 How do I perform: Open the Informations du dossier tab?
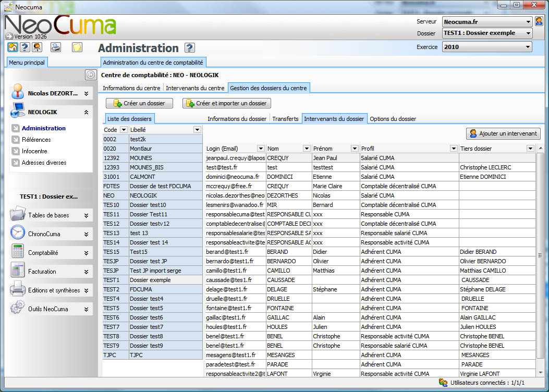click(x=237, y=119)
